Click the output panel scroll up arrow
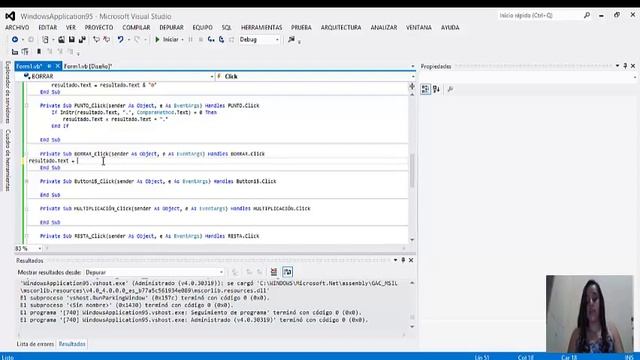The image size is (640, 360). 412,283
